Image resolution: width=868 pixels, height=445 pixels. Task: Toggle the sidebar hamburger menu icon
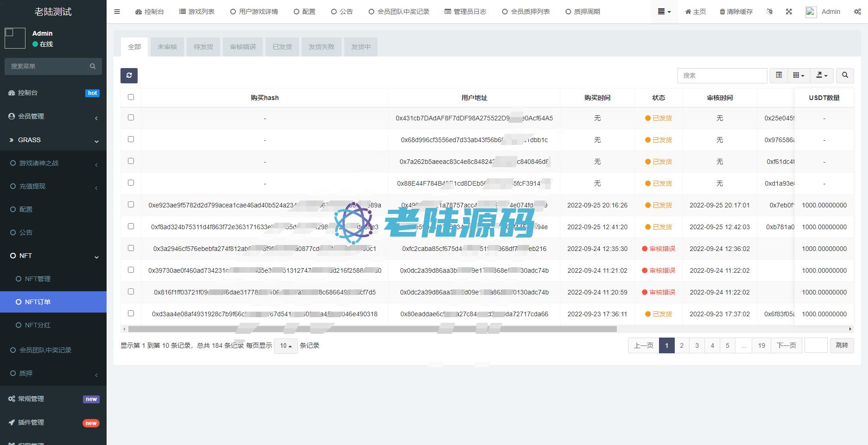point(117,12)
